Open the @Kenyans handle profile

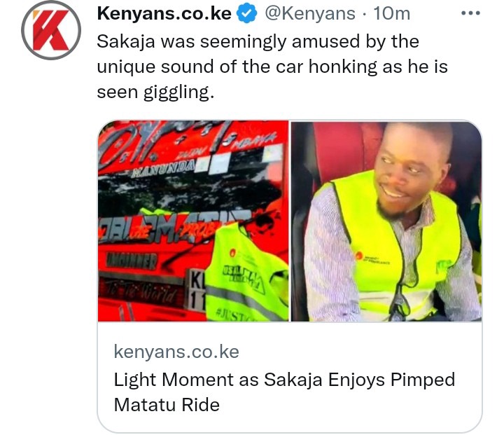(x=310, y=13)
